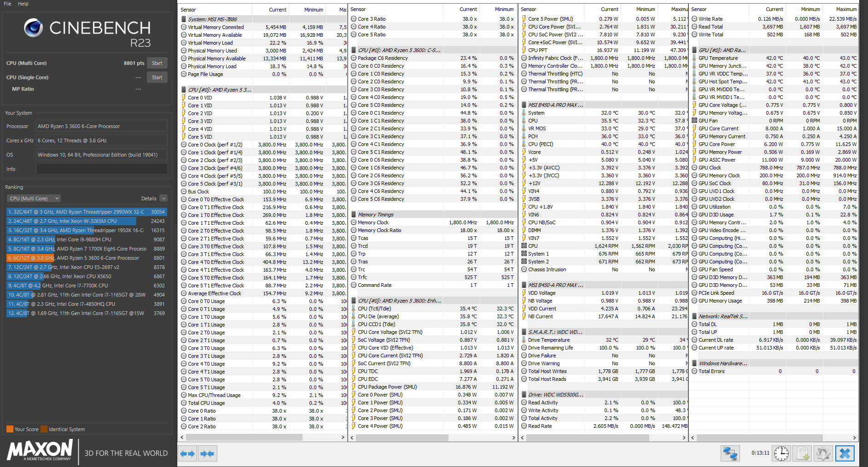Viewport: 868px width, 467px height.
Task: Select the Max CPU/Thread Usage row
Action: click(x=262, y=395)
